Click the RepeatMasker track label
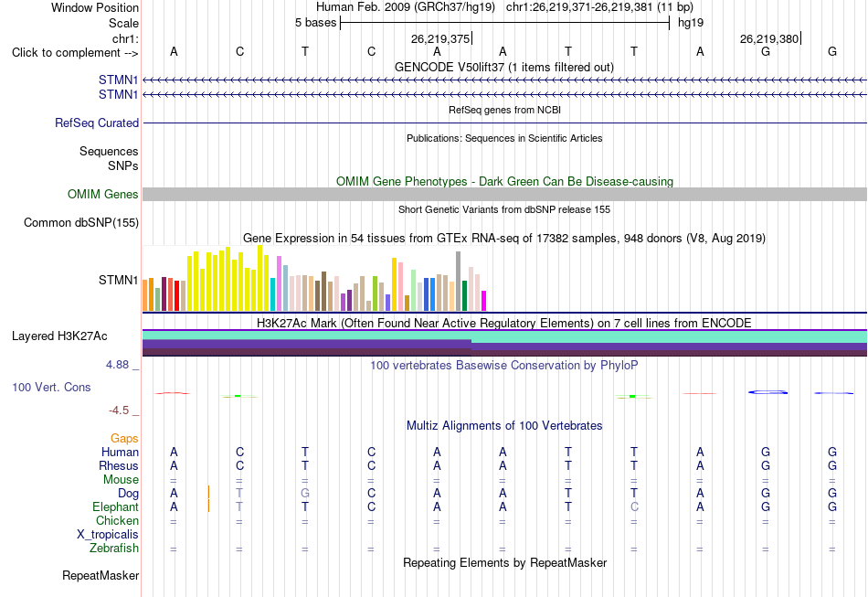The image size is (868, 597). [x=101, y=575]
